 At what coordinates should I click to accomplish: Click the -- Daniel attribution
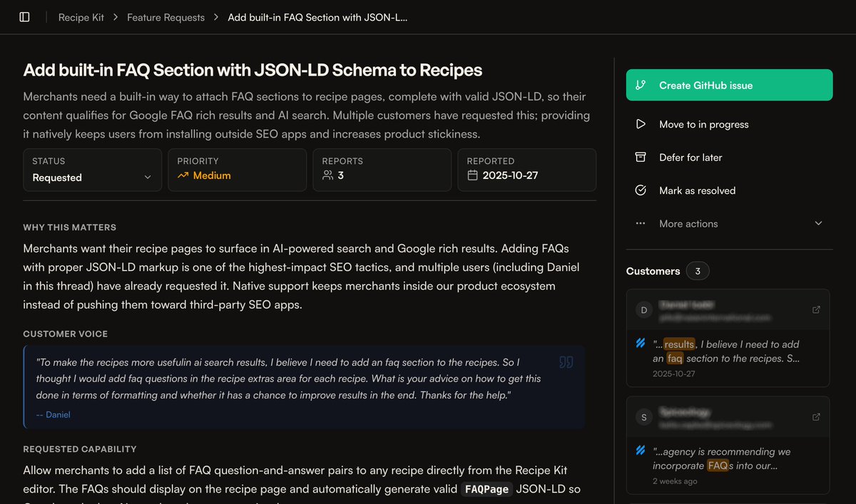(x=53, y=414)
